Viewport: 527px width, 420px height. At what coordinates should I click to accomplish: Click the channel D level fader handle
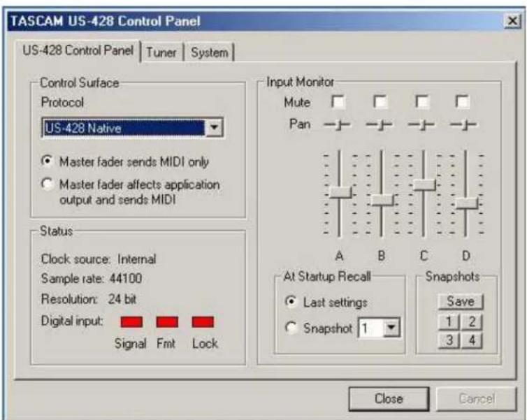point(466,203)
